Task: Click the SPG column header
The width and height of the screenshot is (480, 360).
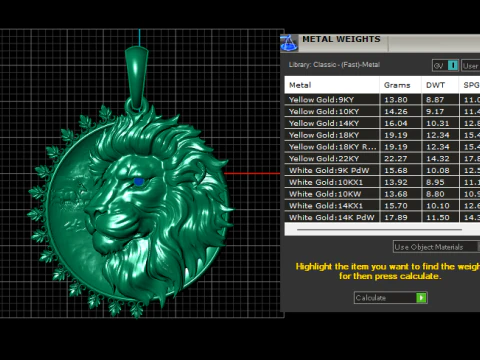Action: pos(470,85)
